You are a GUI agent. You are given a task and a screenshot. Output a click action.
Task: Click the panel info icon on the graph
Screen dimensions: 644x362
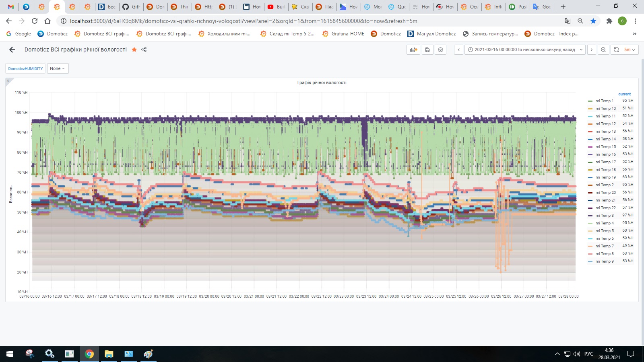pos(8,81)
